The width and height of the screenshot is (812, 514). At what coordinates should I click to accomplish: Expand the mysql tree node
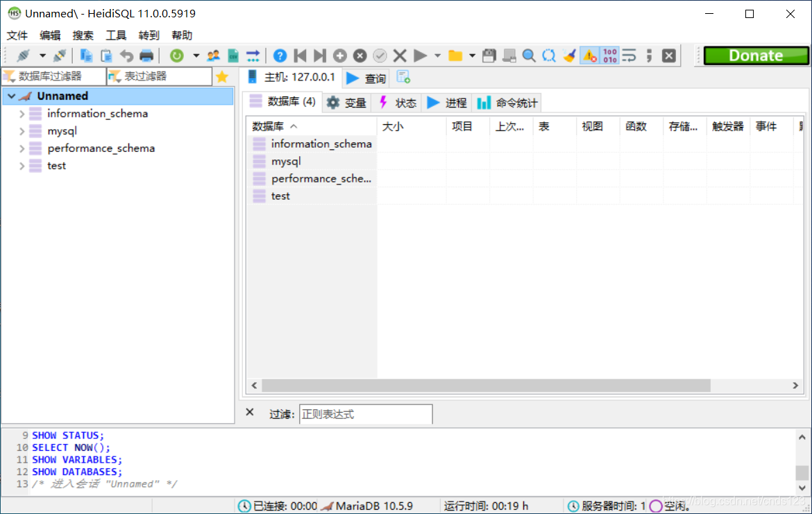[x=22, y=131]
